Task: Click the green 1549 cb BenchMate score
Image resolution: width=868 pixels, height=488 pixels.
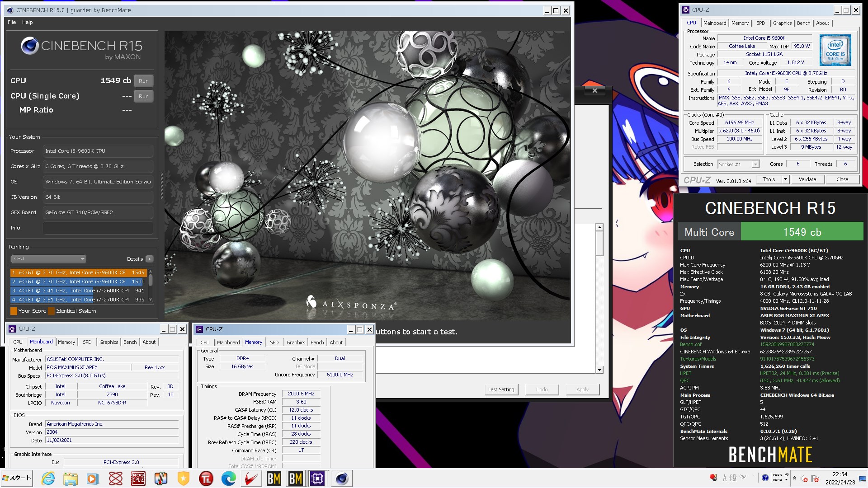Action: coord(802,232)
